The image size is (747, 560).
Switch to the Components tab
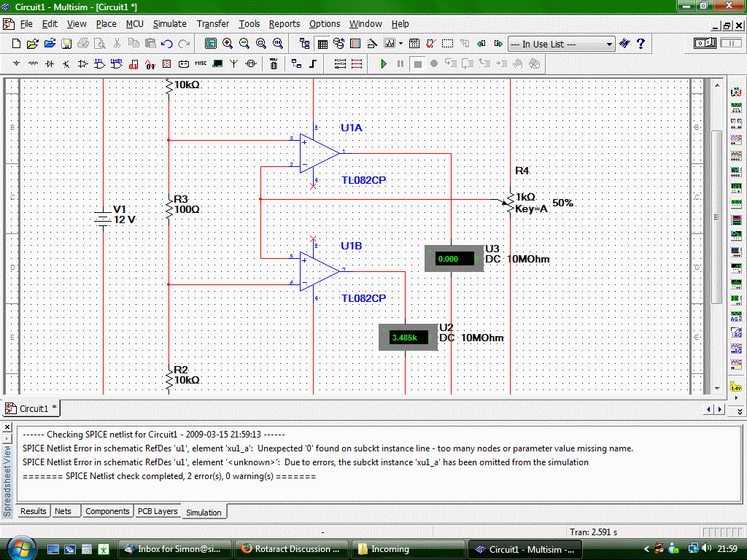107,511
